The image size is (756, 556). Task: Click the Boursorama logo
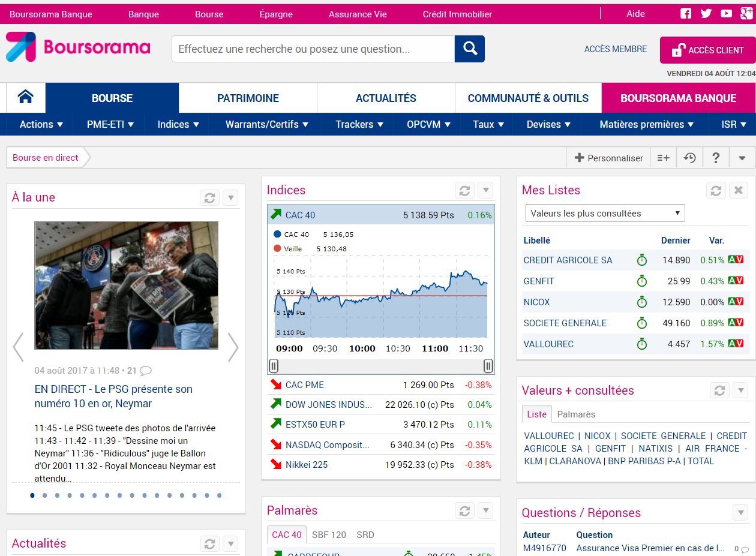coord(78,47)
